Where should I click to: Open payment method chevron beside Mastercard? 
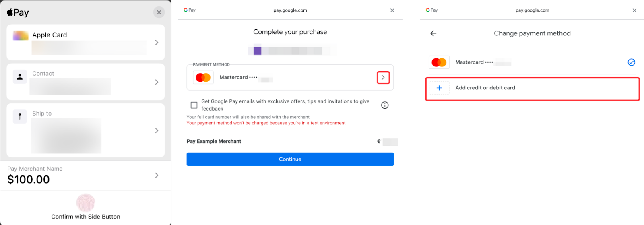pyautogui.click(x=383, y=77)
